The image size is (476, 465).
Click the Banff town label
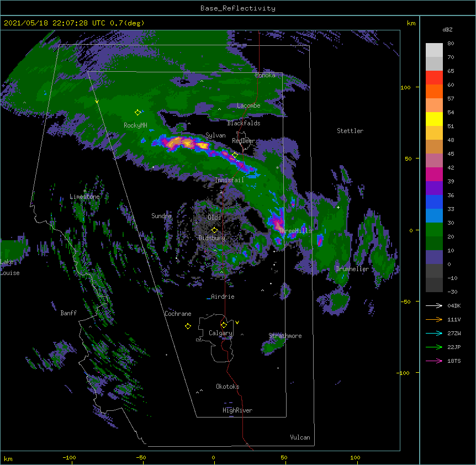[68, 313]
